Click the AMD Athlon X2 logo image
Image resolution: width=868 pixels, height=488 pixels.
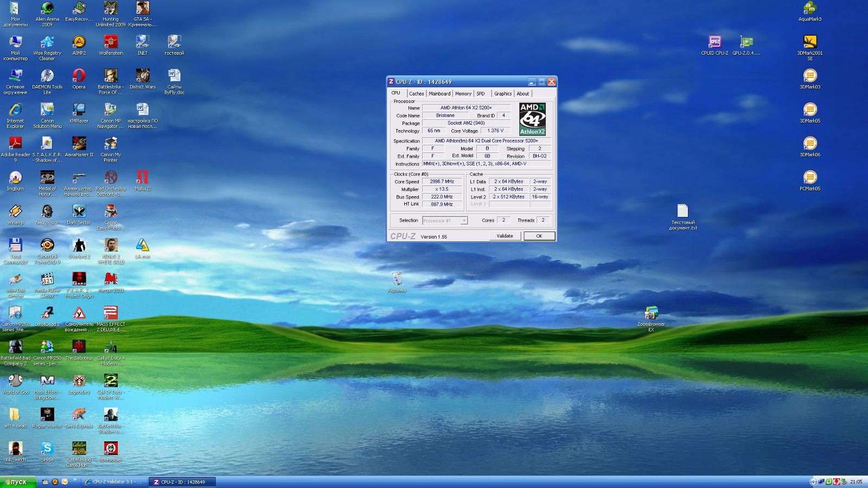tap(532, 119)
